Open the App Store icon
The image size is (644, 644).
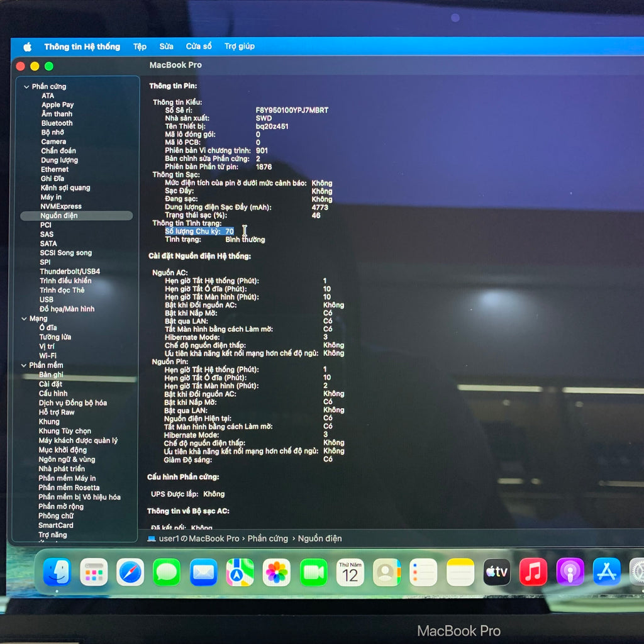tap(606, 572)
